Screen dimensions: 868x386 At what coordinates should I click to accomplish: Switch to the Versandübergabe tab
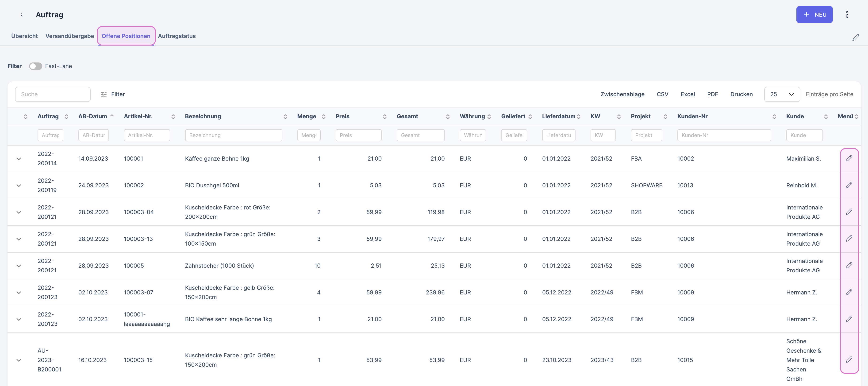pyautogui.click(x=69, y=36)
